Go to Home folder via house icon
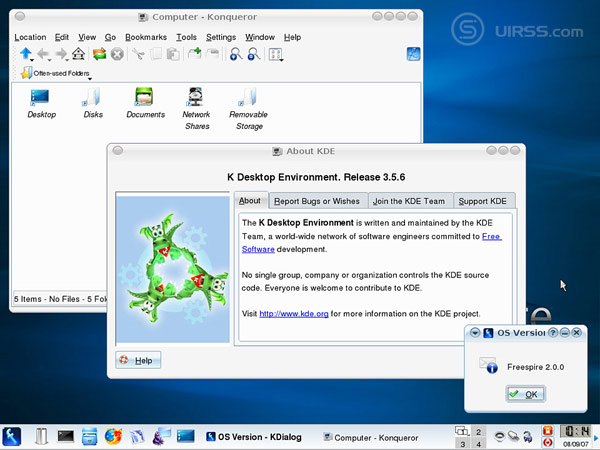Image resolution: width=600 pixels, height=450 pixels. click(78, 54)
